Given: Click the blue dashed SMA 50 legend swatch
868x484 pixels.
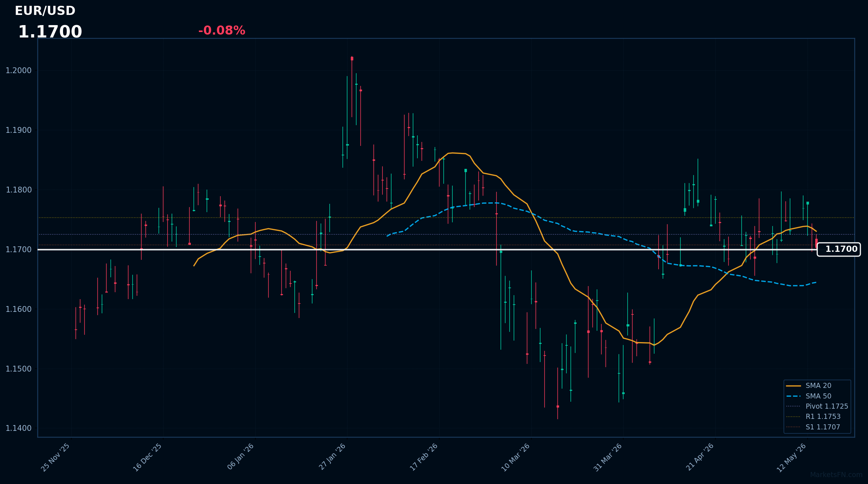Looking at the screenshot, I should [x=793, y=396].
